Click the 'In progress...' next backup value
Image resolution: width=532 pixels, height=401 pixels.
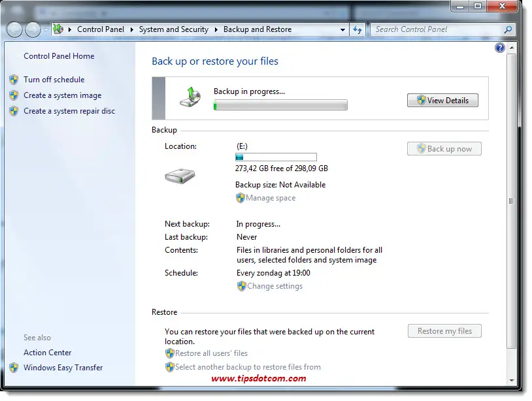pyautogui.click(x=258, y=224)
